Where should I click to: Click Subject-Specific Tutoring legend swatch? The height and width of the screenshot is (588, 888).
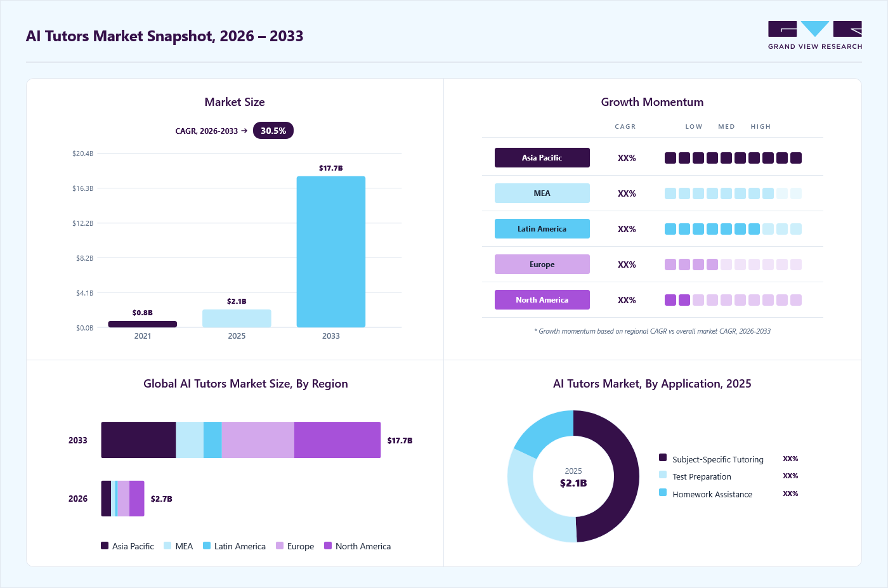click(x=663, y=457)
